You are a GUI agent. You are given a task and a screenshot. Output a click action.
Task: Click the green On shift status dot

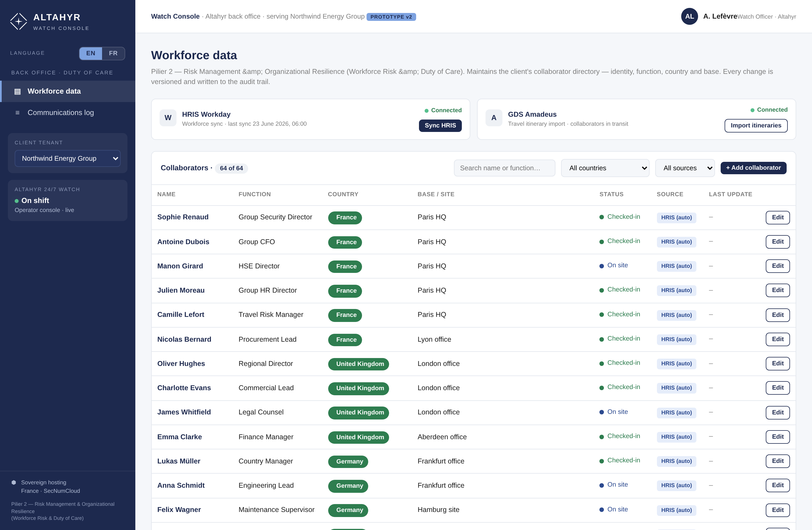16,201
